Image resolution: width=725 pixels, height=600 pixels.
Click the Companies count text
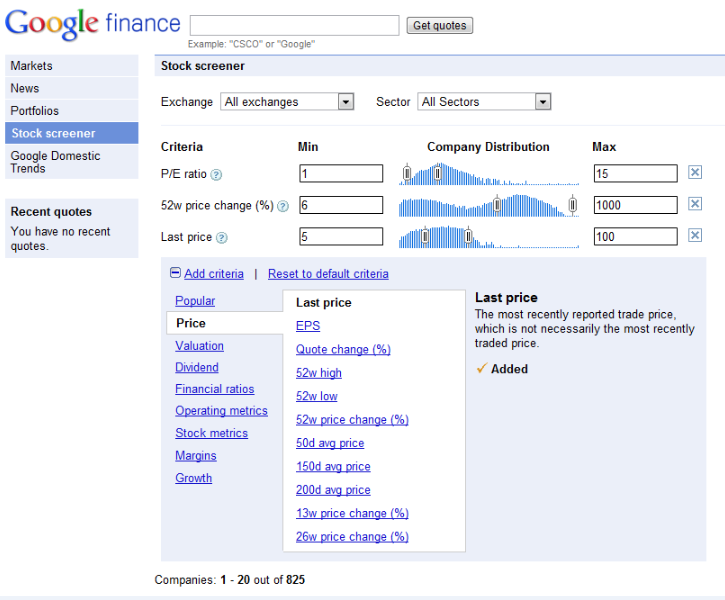pos(230,580)
